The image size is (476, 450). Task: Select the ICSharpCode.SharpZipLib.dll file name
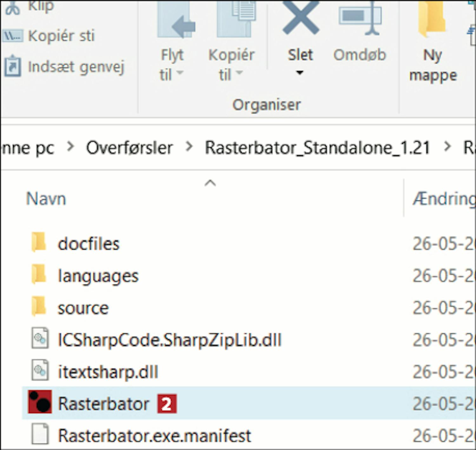[170, 340]
